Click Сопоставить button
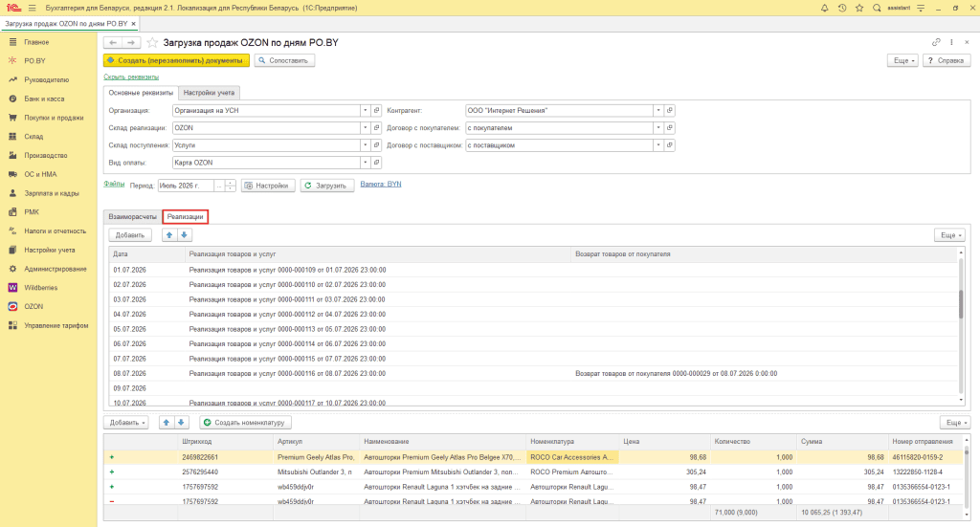This screenshot has height=527, width=980. [284, 60]
